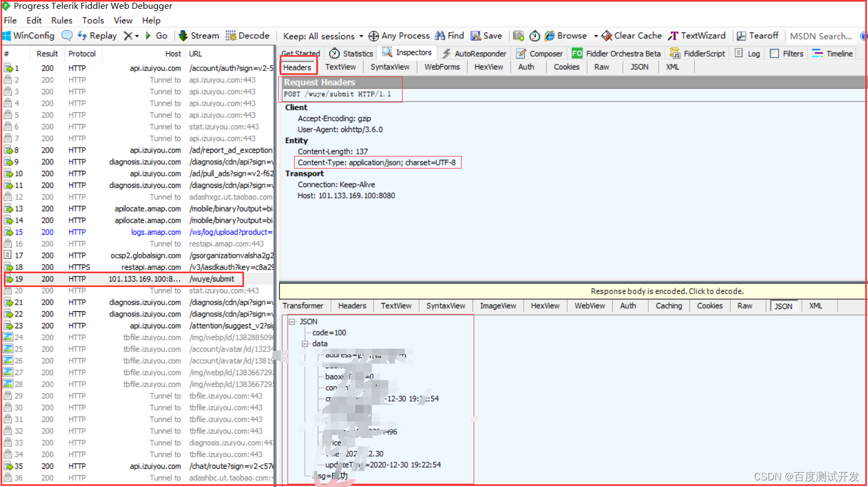The image size is (868, 487).
Task: Open the Edit menu
Action: tap(34, 20)
